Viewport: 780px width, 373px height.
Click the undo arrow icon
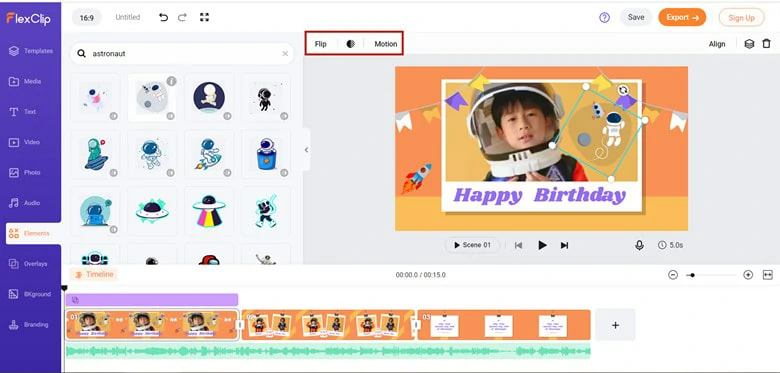163,17
